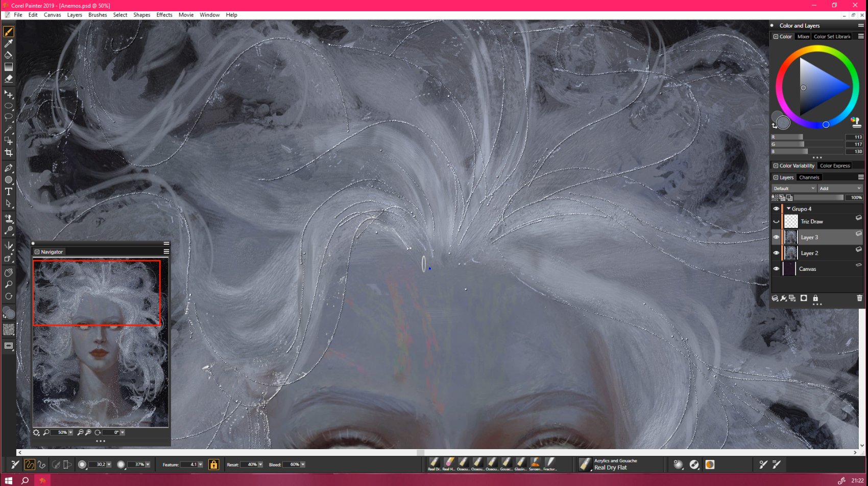Screen dimensions: 868x486
Task: Open the Effects menu
Action: (x=164, y=15)
